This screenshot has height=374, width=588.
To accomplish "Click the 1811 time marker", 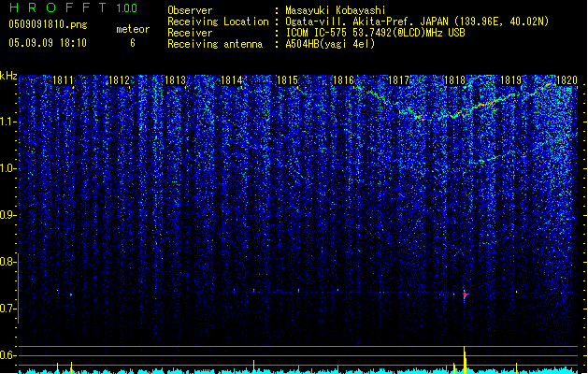I will [63, 80].
